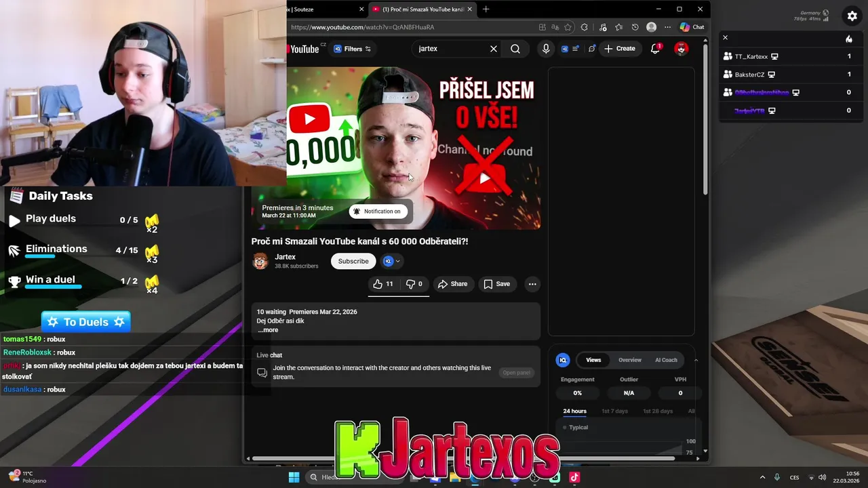
Task: Toggle the 'Notification on' premiere reminder
Action: click(x=378, y=211)
